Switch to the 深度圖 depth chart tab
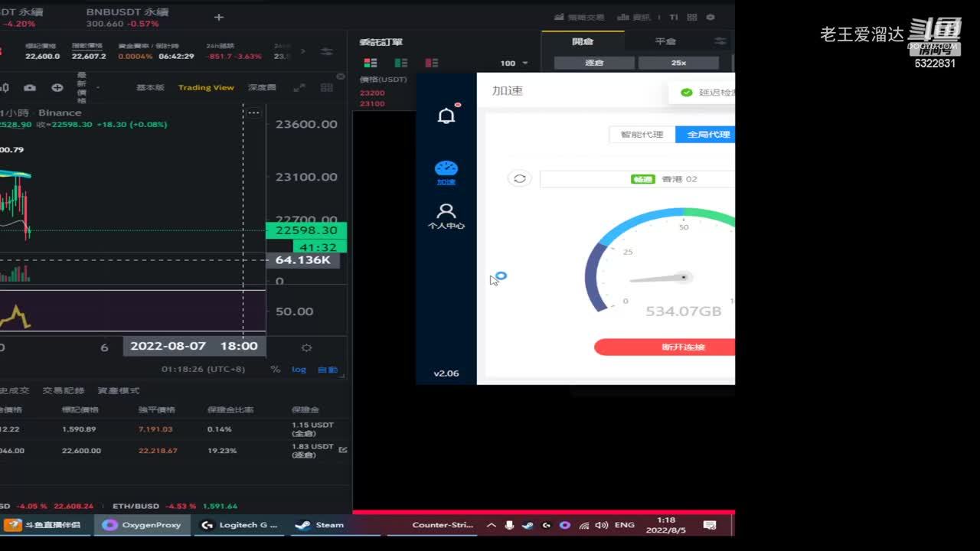The image size is (980, 551). coord(262,88)
